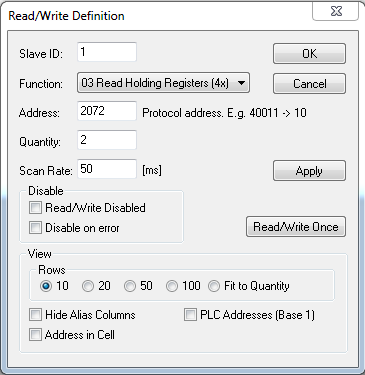The height and width of the screenshot is (375, 365).
Task: Click into the Address field showing 2072
Action: (x=107, y=111)
